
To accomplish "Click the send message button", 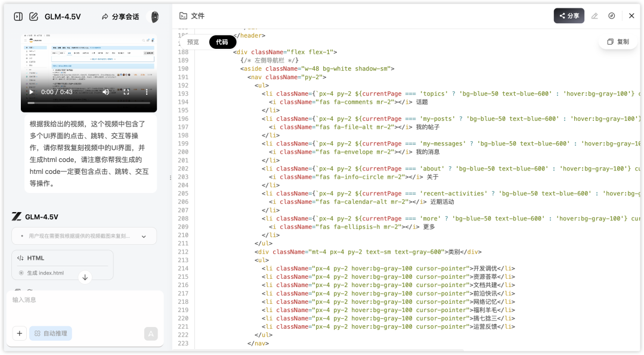I will tap(151, 334).
